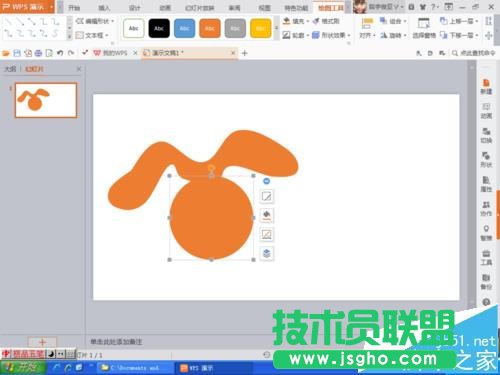This screenshot has width=500, height=375.
Task: Open 工具 (Tools) in right sidebar
Action: tap(486, 257)
